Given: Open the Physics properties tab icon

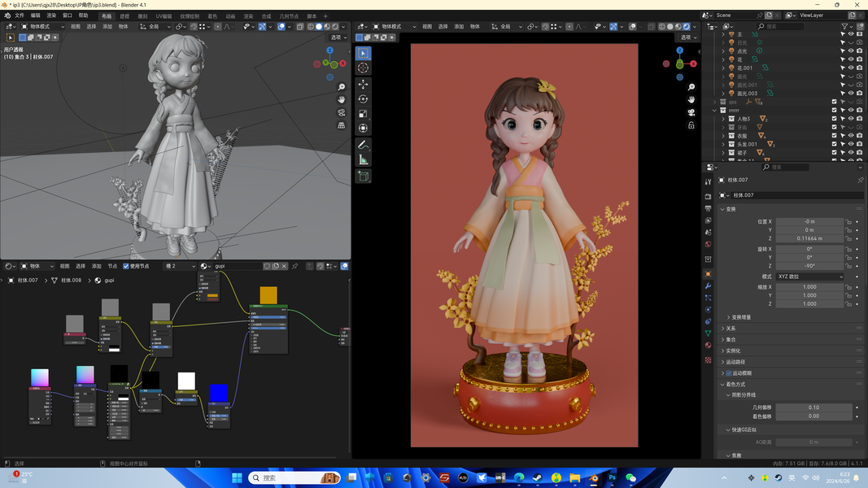Looking at the screenshot, I should coord(708,310).
